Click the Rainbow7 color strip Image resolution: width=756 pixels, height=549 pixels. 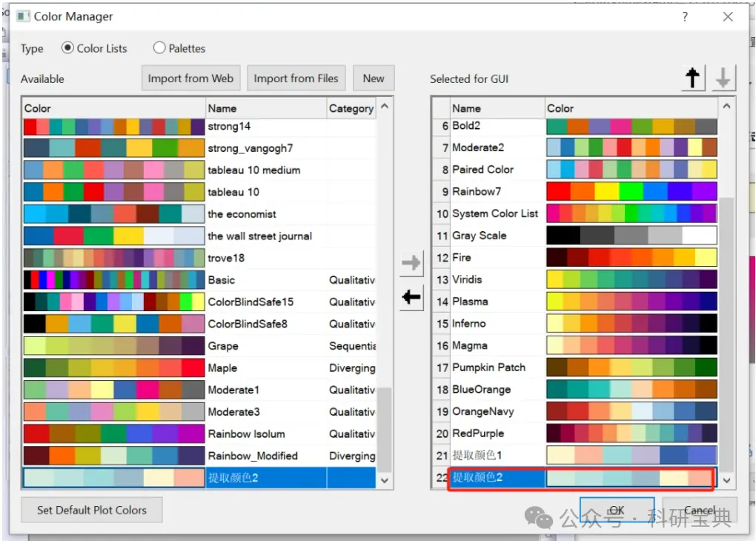coord(631,191)
